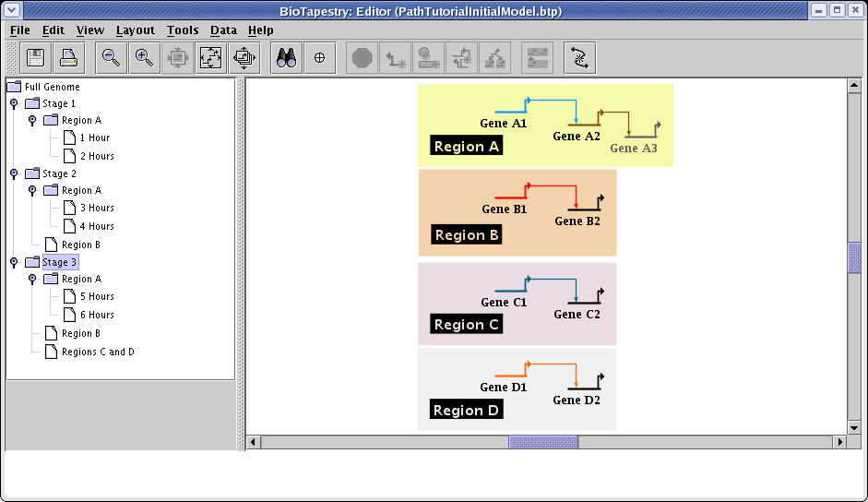Click the zoom-to-fit model icon with corner arrows
868x502 pixels.
(x=210, y=58)
